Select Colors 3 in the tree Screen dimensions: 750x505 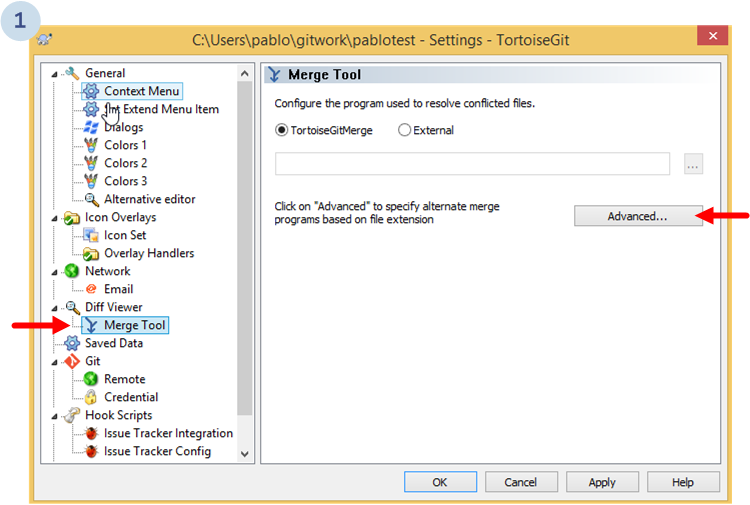[125, 181]
